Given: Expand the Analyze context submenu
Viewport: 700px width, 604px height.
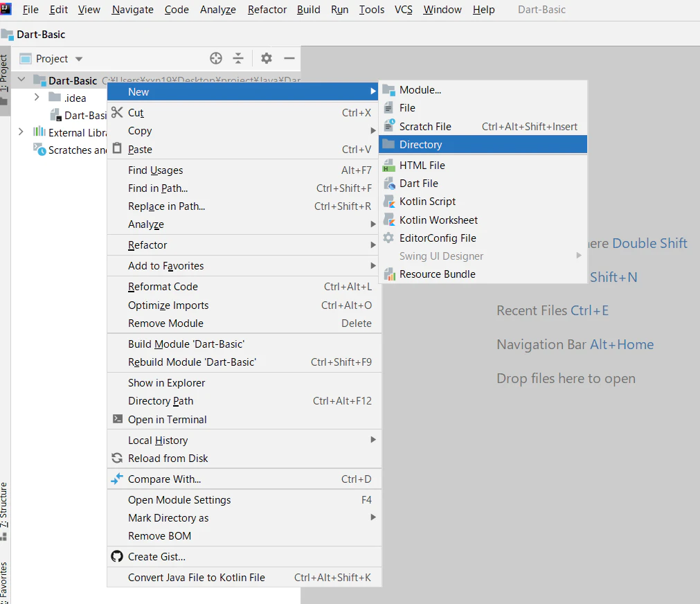Looking at the screenshot, I should pyautogui.click(x=244, y=224).
